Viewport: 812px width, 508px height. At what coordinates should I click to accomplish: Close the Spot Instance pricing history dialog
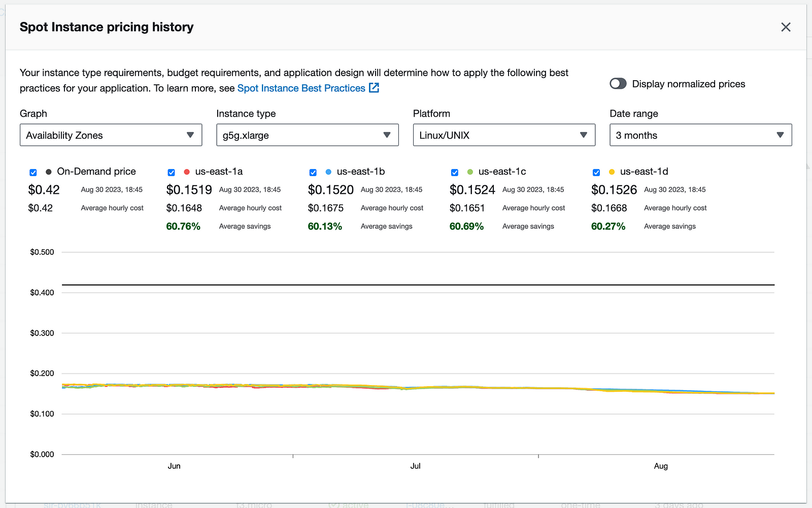(786, 27)
